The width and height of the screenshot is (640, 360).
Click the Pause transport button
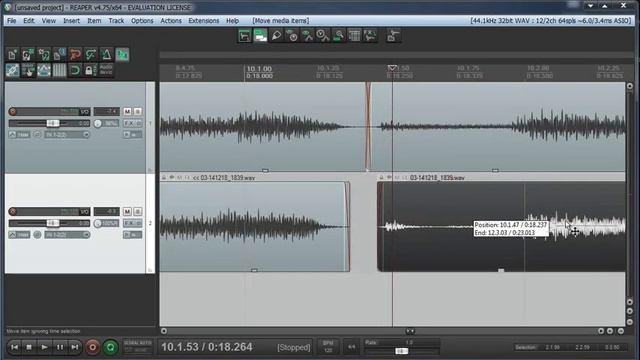(60, 347)
